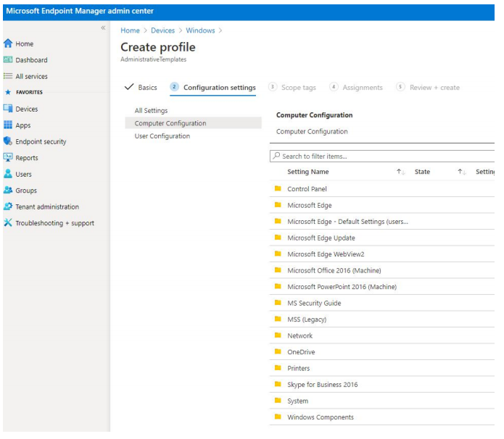Click the System folder icon
This screenshot has width=504, height=439.
[278, 401]
